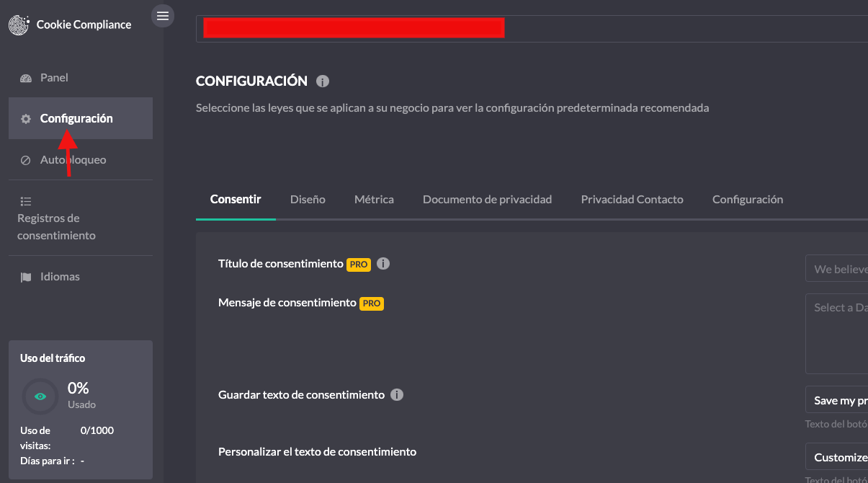This screenshot has height=483, width=868.
Task: Click the info icon beside CONFIGURACIÓN heading
Action: coord(323,81)
